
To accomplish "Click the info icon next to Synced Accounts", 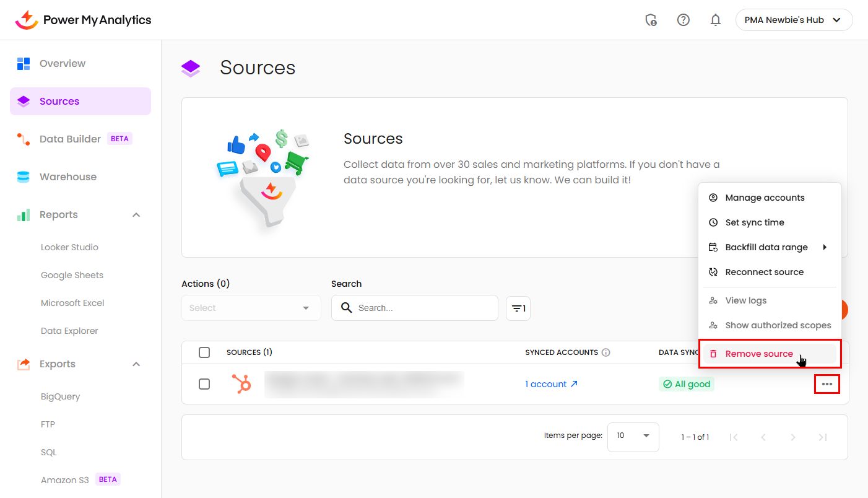I will click(x=606, y=352).
